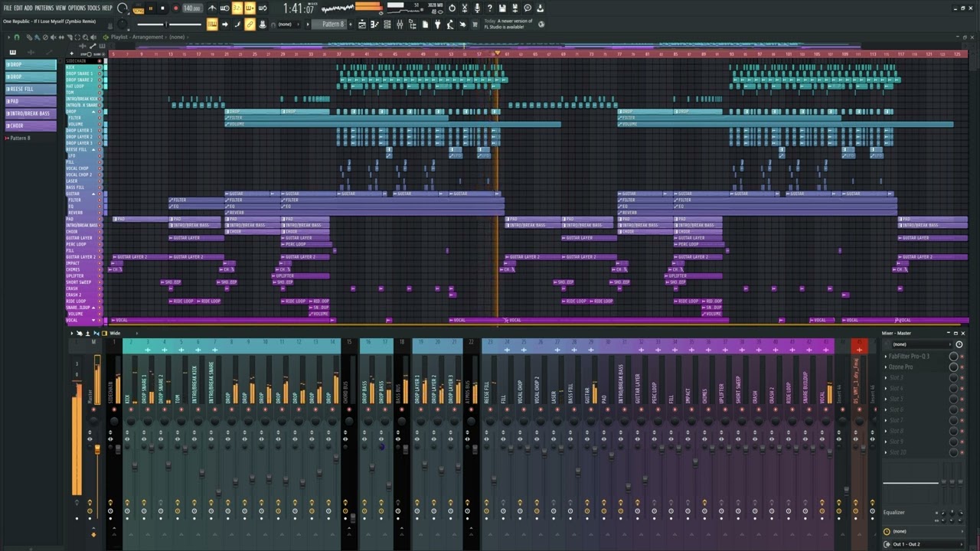Open the FILE menu
The image size is (980, 551).
click(8, 8)
